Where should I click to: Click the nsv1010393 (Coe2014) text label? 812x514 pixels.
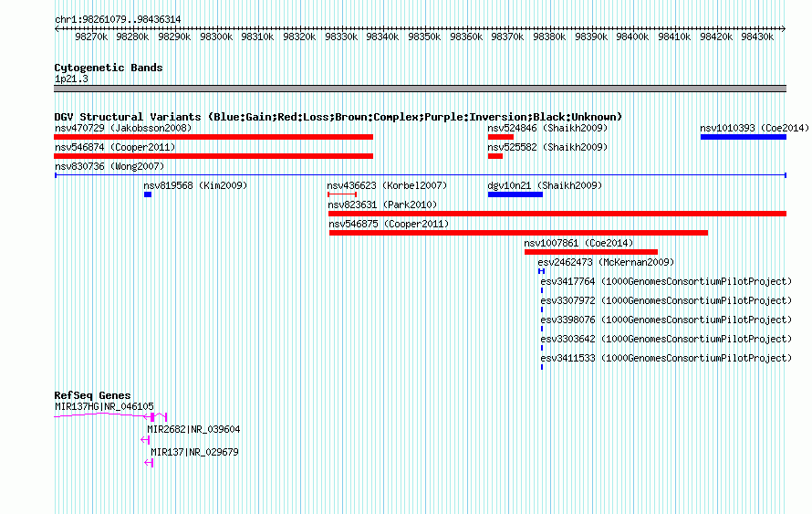tap(755, 128)
